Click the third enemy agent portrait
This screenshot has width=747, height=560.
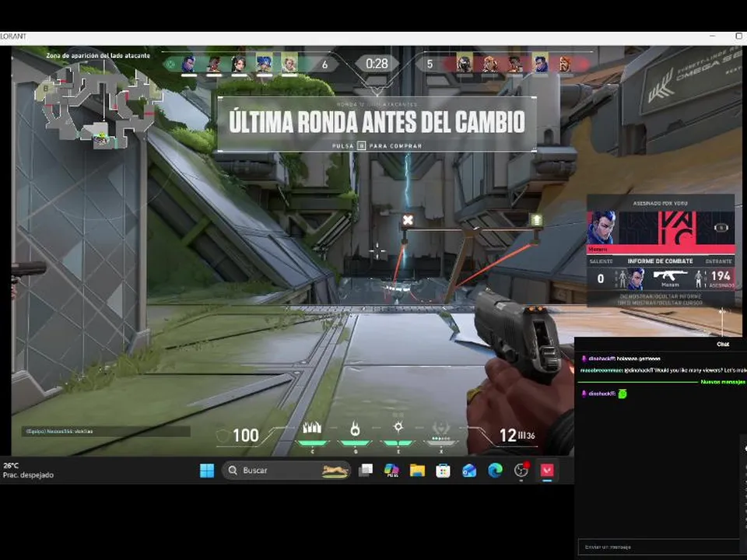(514, 63)
